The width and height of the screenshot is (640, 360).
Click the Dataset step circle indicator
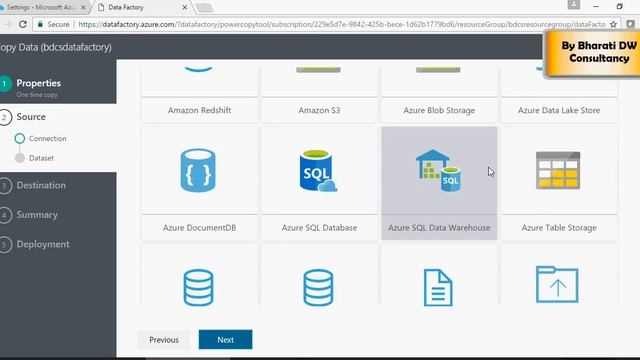(x=20, y=158)
